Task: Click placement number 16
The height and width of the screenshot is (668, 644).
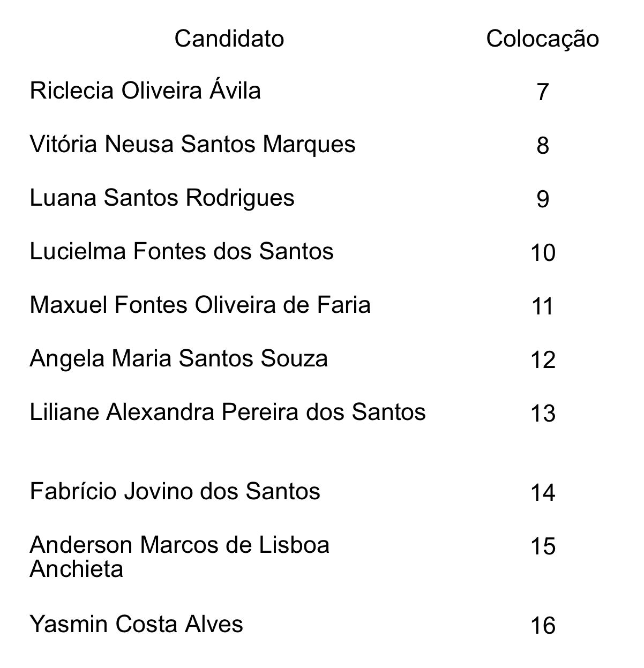Action: tap(542, 626)
